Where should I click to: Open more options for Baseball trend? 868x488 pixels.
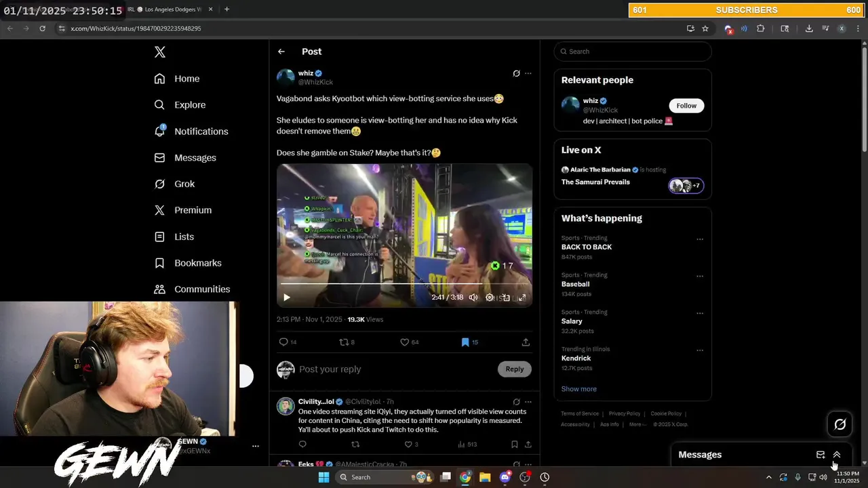coord(700,277)
